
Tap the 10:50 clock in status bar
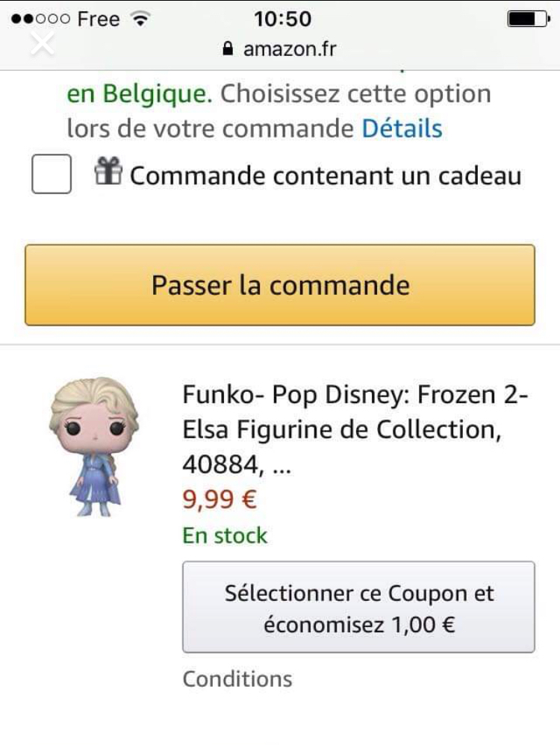point(282,19)
